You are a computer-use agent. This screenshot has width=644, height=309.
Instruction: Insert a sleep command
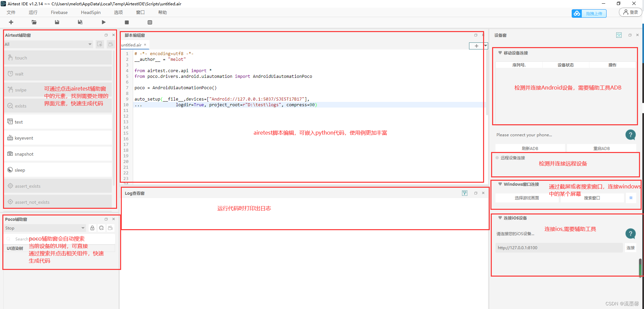pyautogui.click(x=58, y=170)
